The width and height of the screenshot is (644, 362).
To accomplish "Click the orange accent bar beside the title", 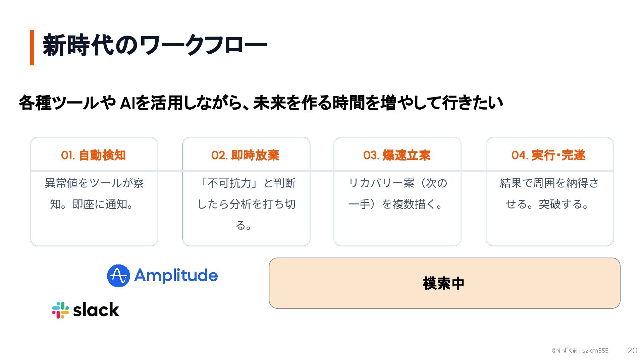I will tap(32, 48).
